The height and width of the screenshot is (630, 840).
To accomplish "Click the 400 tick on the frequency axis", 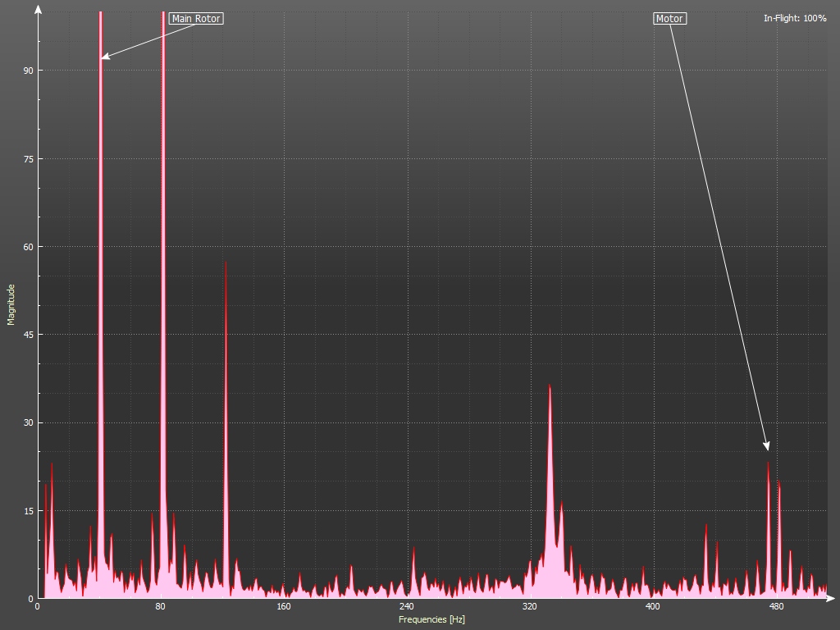I will (652, 607).
